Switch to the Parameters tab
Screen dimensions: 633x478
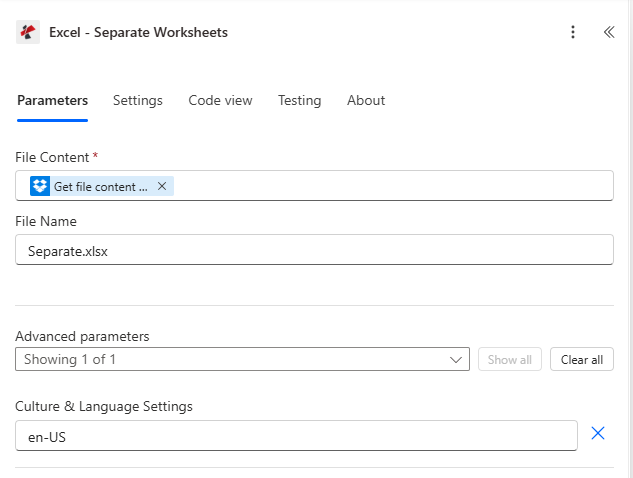pyautogui.click(x=52, y=101)
